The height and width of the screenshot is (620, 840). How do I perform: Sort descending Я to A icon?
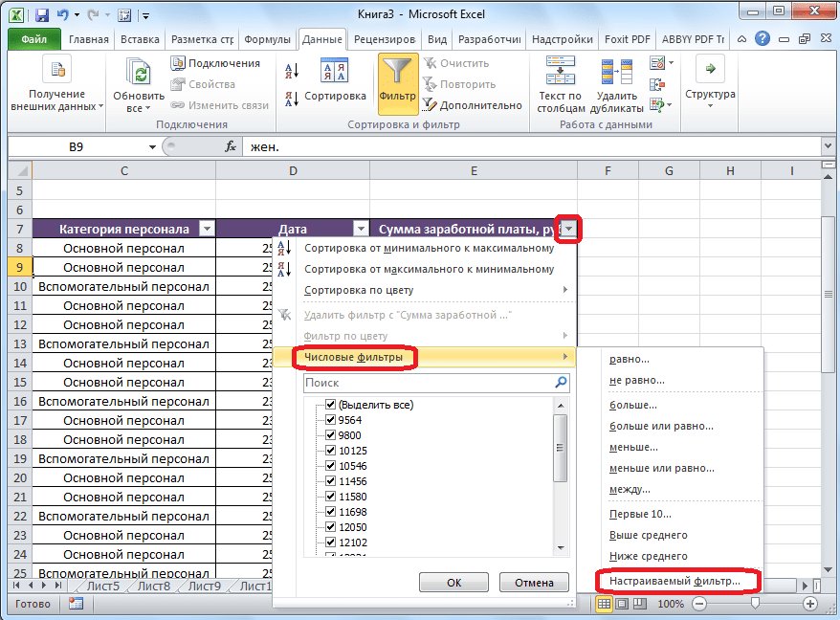tap(292, 99)
